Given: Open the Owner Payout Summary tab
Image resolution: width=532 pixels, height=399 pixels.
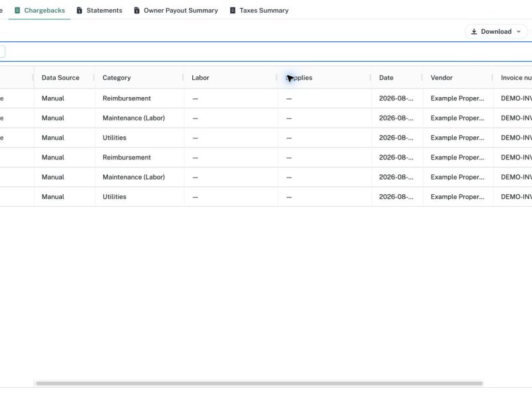Looking at the screenshot, I should click(x=176, y=10).
